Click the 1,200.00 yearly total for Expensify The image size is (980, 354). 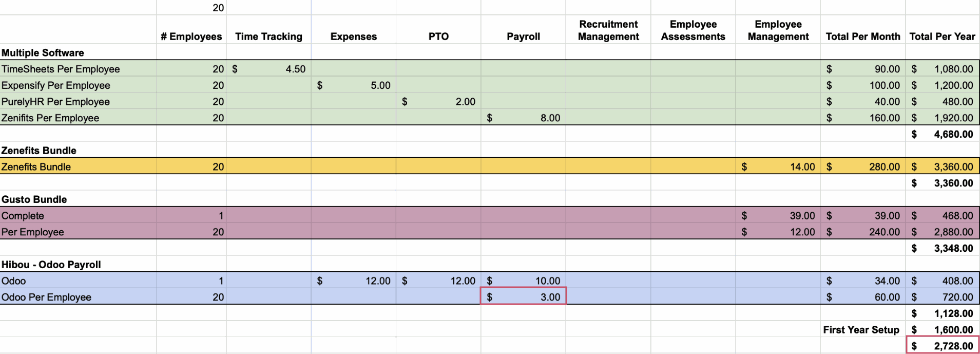click(x=942, y=85)
